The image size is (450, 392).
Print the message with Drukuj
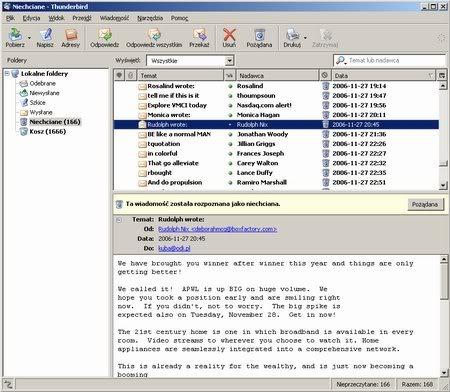point(292,37)
